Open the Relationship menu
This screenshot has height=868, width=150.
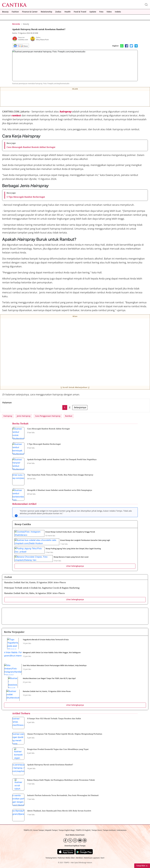point(47,12)
